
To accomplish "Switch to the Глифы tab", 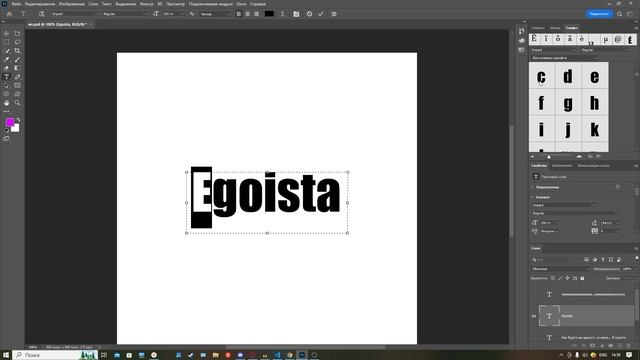I will [571, 28].
